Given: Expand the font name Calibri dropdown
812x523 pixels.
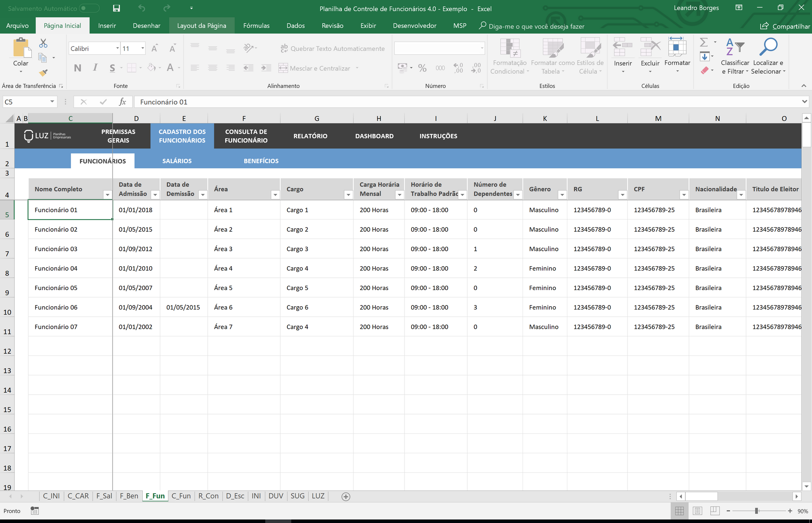Looking at the screenshot, I should [117, 48].
